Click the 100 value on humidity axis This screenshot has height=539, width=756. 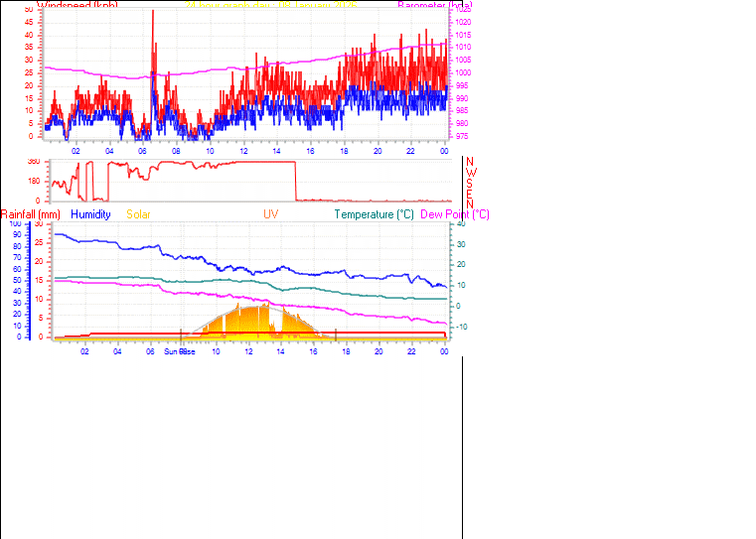pyautogui.click(x=15, y=224)
